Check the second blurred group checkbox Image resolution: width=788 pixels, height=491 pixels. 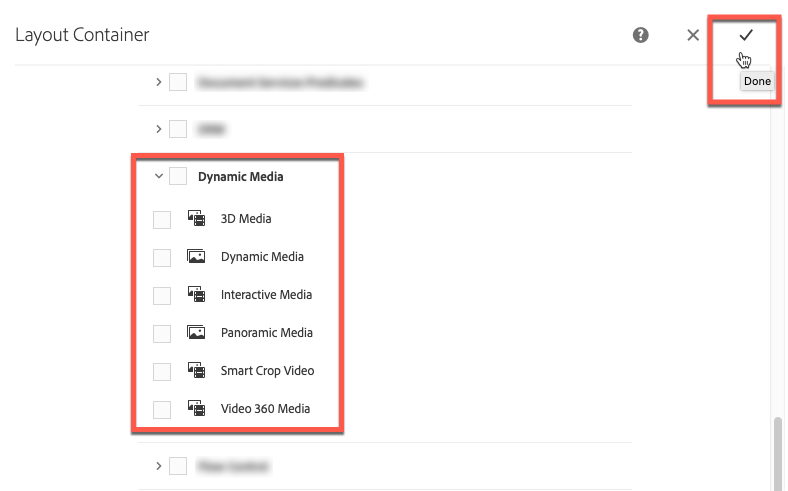(x=178, y=129)
